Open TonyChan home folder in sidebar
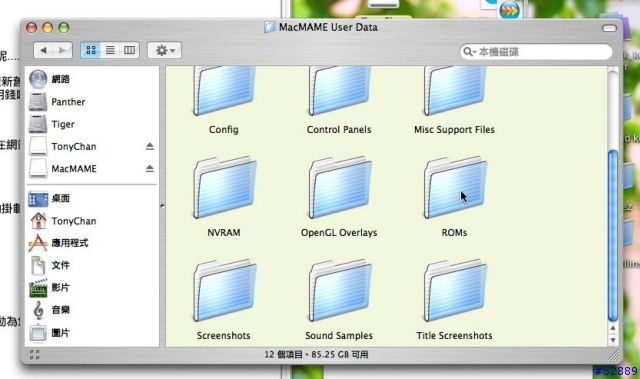Screen dimensions: 640x379 pos(91,221)
